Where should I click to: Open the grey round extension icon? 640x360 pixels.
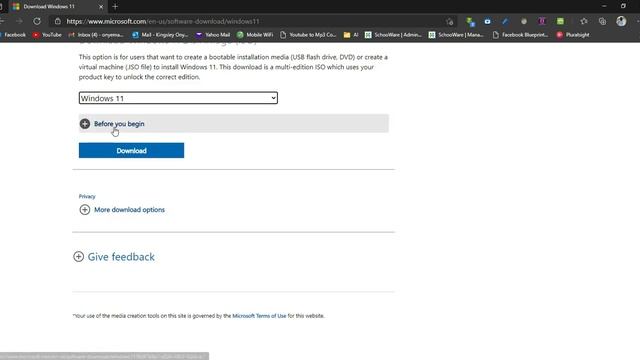(x=524, y=21)
